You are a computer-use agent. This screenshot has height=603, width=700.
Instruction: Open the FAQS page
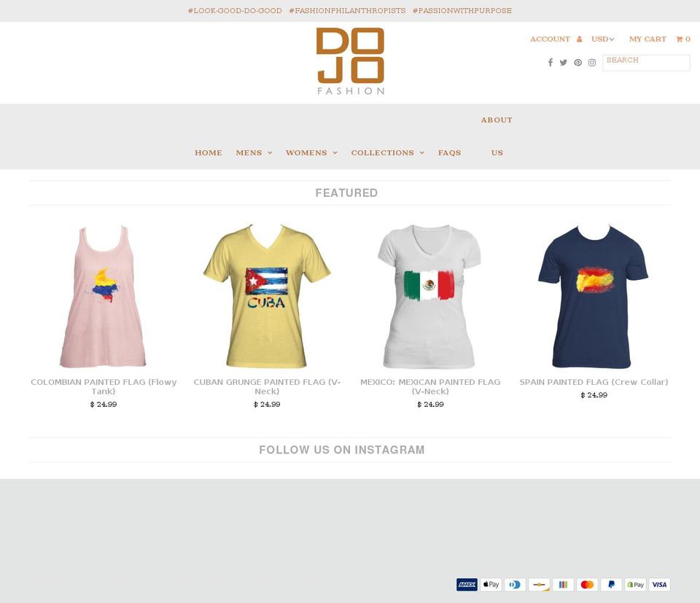(450, 152)
